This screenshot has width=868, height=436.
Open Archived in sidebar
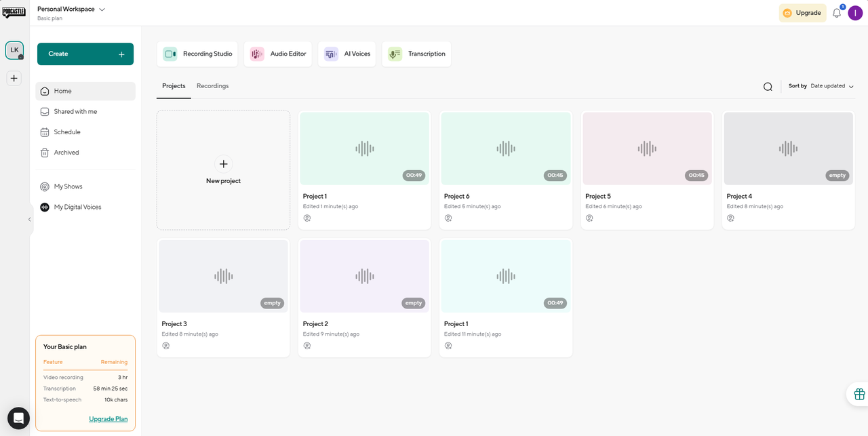[85, 153]
